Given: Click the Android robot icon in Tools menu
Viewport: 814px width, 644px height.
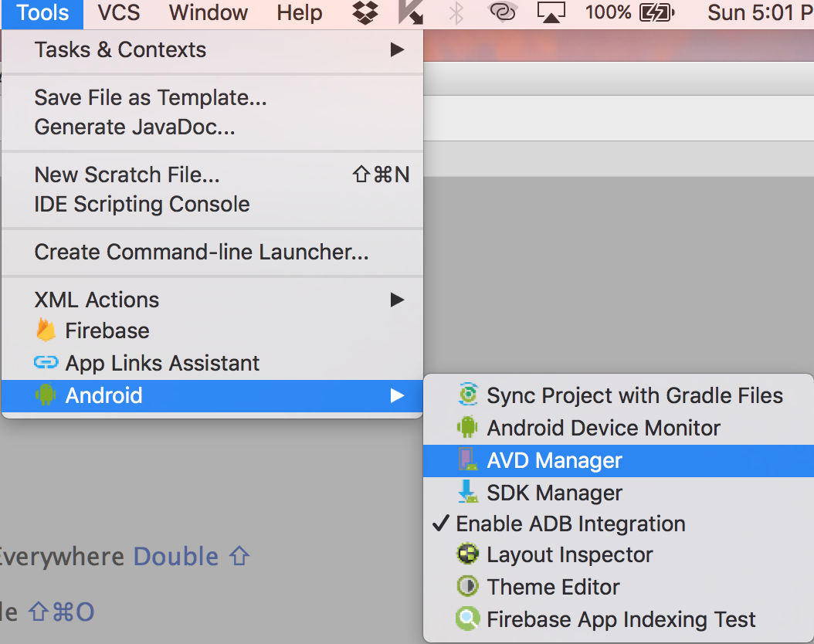Looking at the screenshot, I should [x=46, y=395].
